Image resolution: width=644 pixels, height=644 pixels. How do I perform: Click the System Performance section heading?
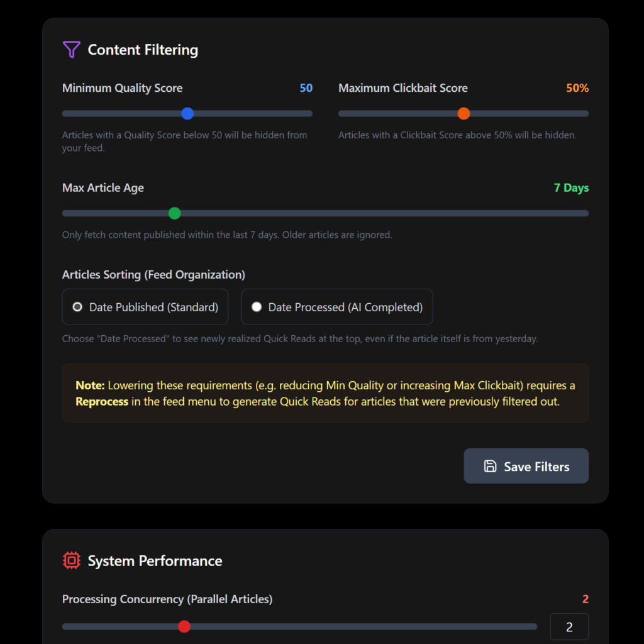[x=155, y=560]
